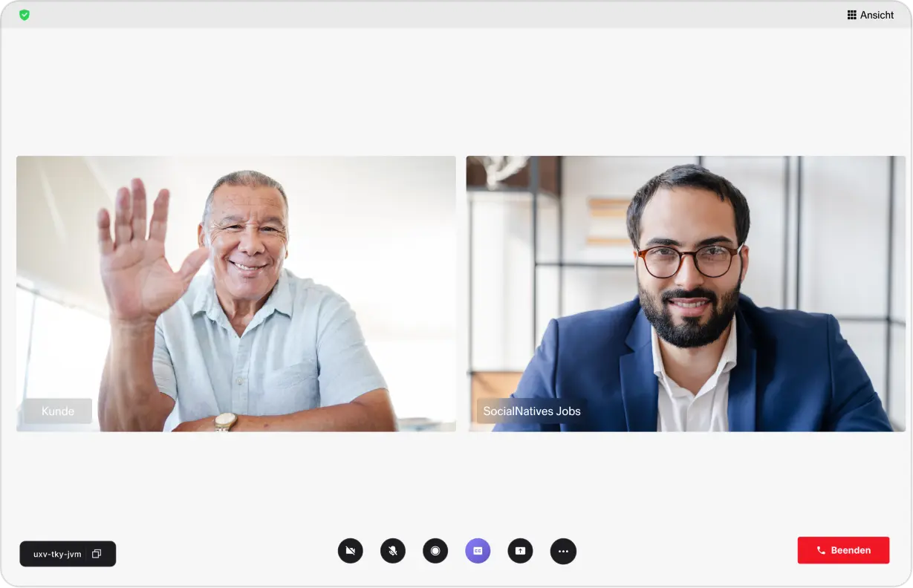The height and width of the screenshot is (588, 913).
Task: Click the grid icon beside Ansicht
Action: click(x=852, y=15)
